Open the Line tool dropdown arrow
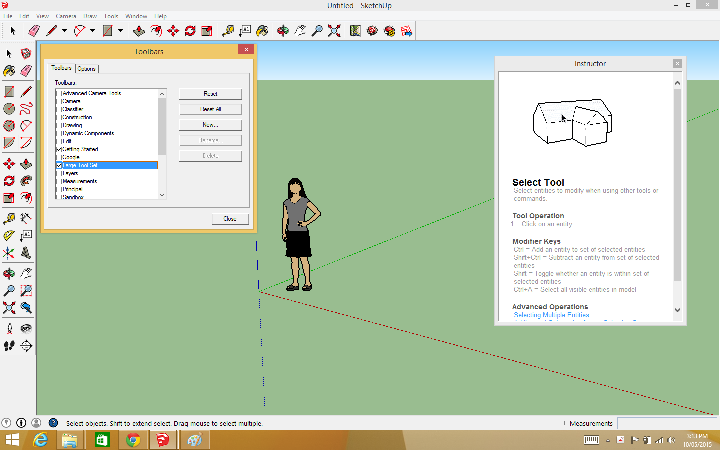The width and height of the screenshot is (720, 450). 66,31
